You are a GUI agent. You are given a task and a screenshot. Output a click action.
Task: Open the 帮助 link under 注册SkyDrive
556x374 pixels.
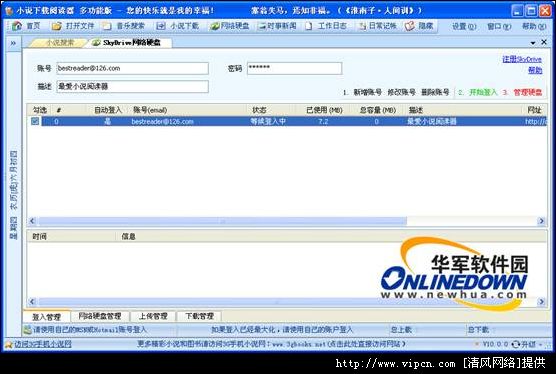pyautogui.click(x=535, y=70)
